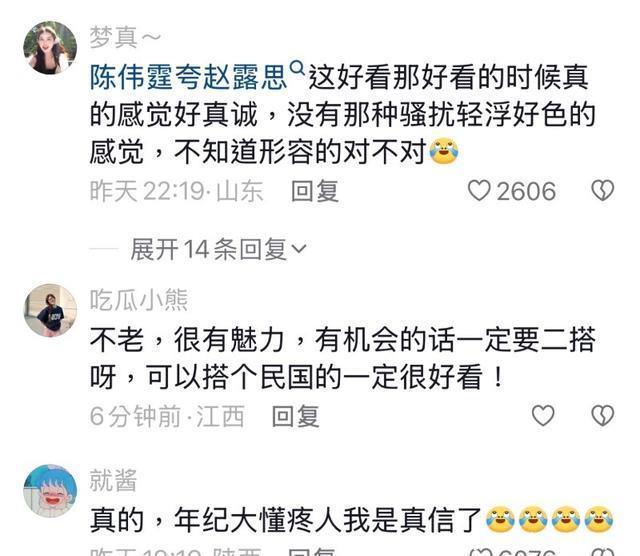Open username 就酱 profile

click(113, 480)
